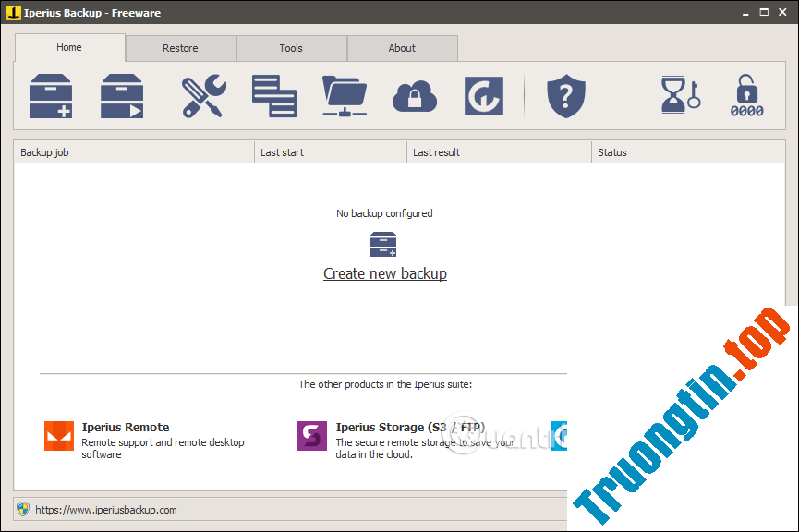Click the Run backup job toolbar icon
Viewport: 799px width, 532px height.
(x=122, y=96)
